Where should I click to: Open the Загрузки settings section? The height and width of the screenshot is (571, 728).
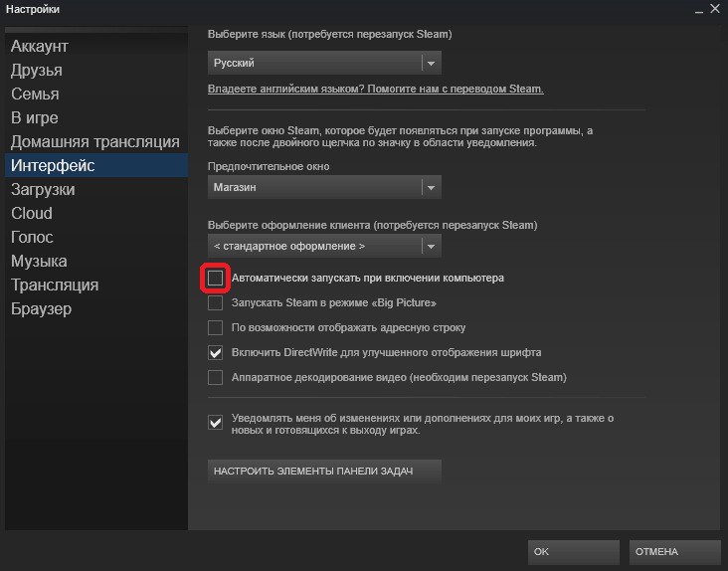(x=96, y=189)
